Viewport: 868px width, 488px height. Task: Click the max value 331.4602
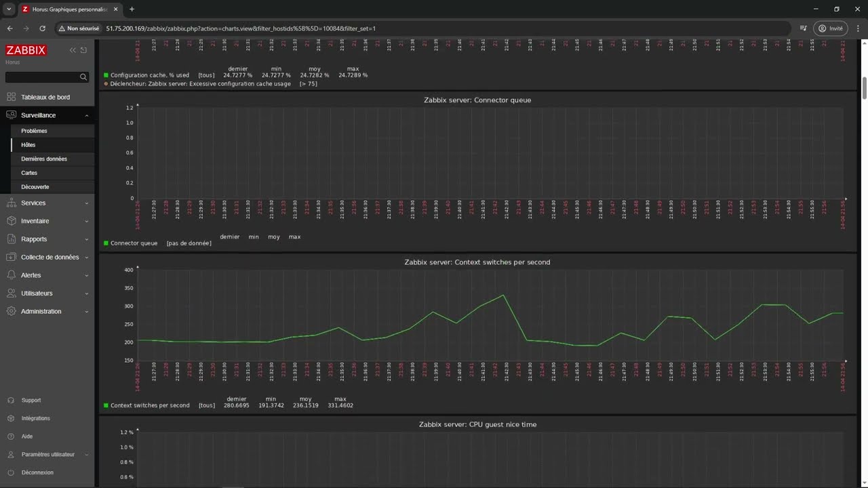pyautogui.click(x=340, y=405)
